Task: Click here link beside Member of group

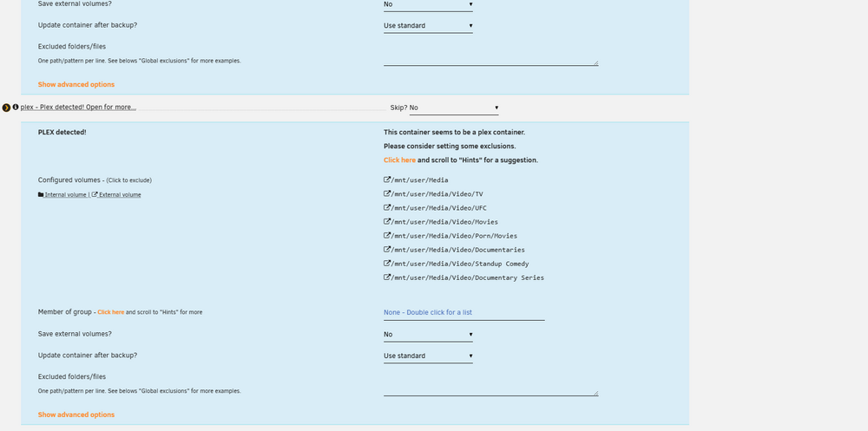Action: point(111,312)
